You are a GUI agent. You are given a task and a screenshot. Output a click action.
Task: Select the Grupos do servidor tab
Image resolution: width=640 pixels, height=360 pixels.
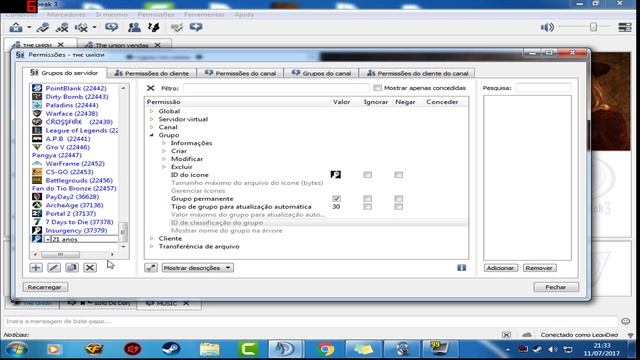coord(64,73)
